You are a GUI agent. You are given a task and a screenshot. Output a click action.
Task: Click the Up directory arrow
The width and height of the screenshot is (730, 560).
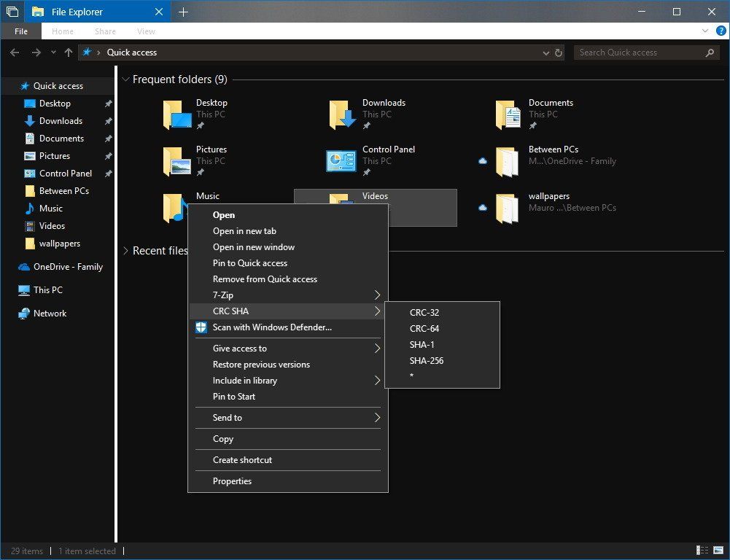pyautogui.click(x=69, y=52)
